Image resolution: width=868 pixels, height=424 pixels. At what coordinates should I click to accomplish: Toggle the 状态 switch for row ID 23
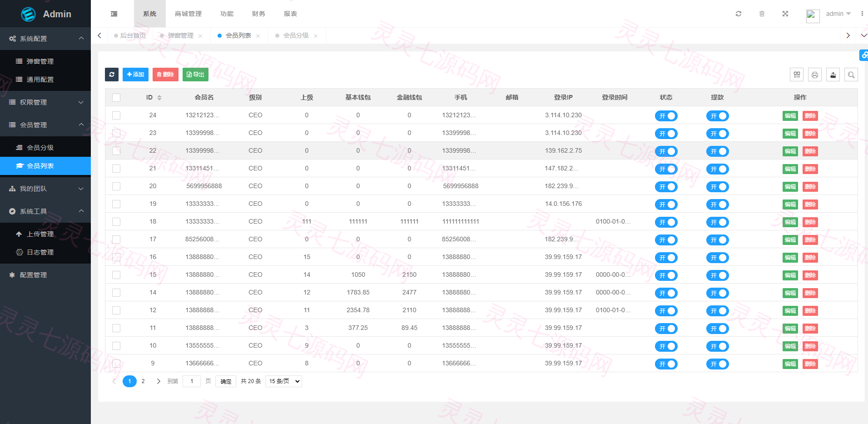(x=666, y=134)
